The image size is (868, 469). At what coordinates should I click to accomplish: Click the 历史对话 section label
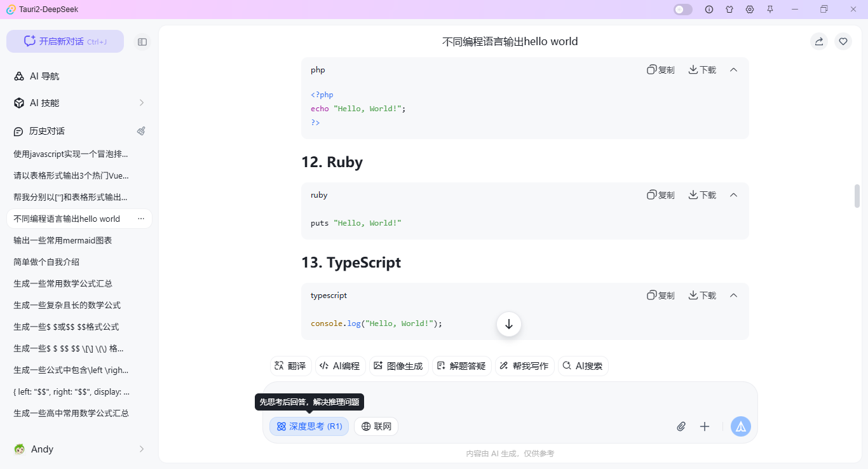point(47,131)
